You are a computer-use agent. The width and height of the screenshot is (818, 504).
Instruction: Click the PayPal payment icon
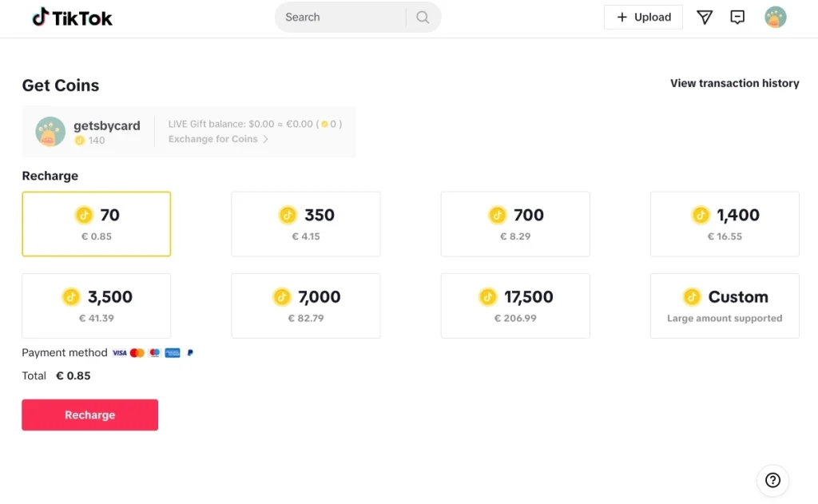190,353
